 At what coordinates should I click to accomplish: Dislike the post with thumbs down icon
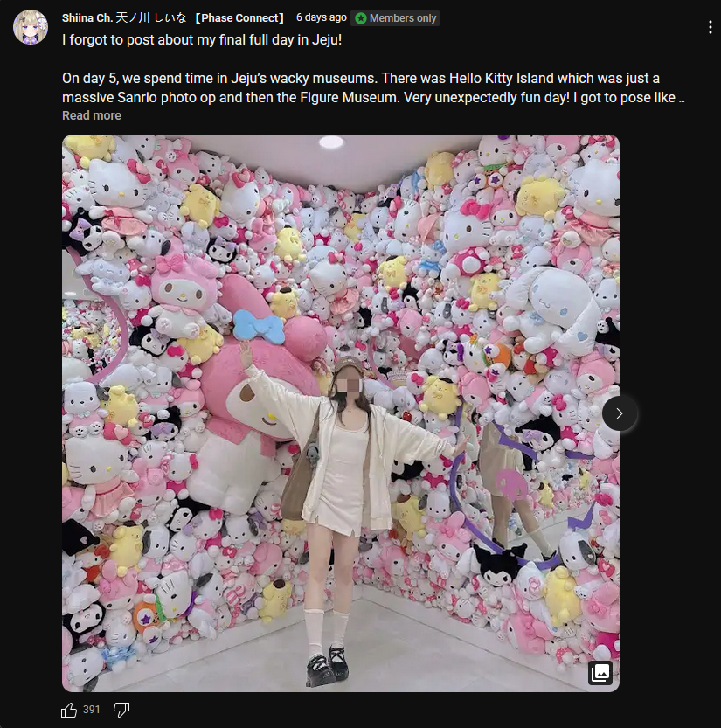(121, 710)
